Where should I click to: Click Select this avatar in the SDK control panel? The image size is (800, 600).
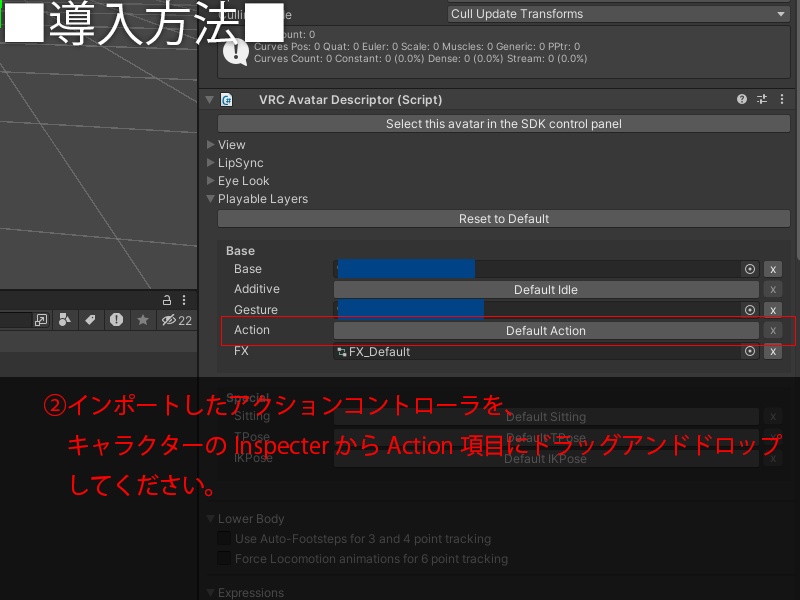coord(504,121)
